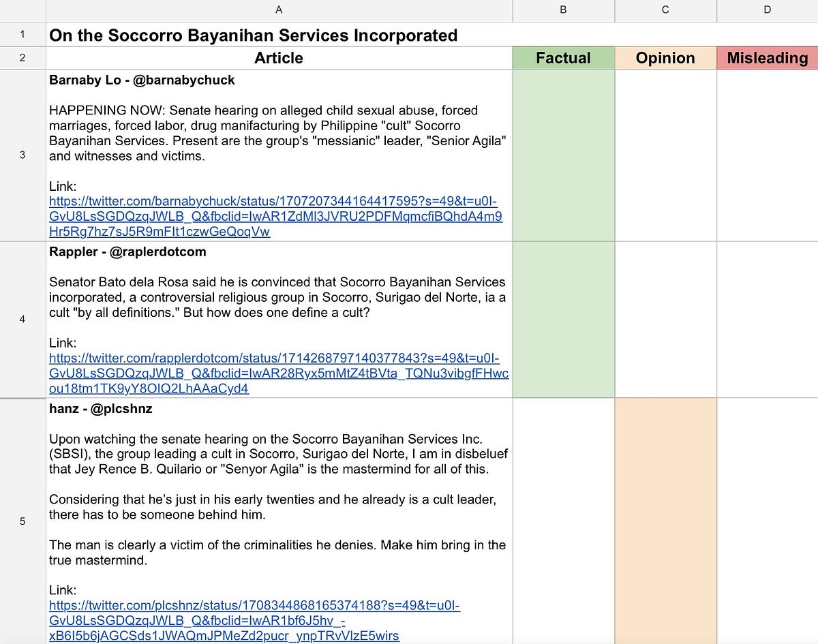Click the Factual cell in hanz row
818x644 pixels.
coord(564,521)
